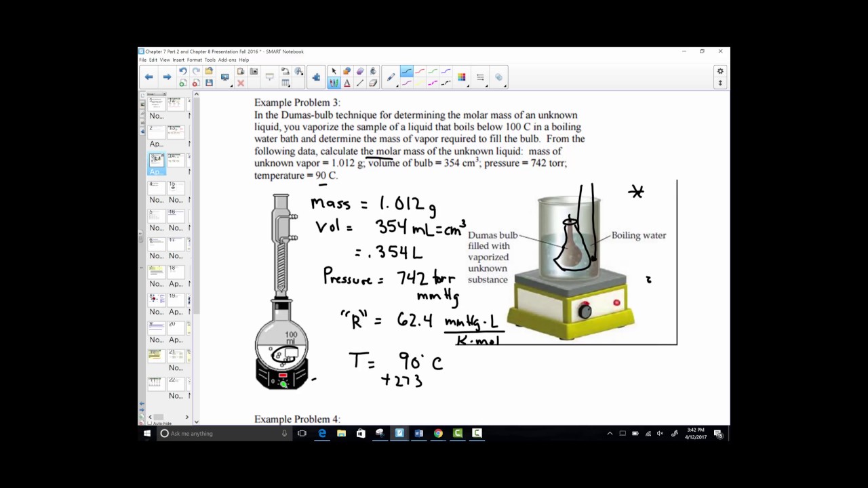Open the View menu
This screenshot has height=488, width=868.
165,60
